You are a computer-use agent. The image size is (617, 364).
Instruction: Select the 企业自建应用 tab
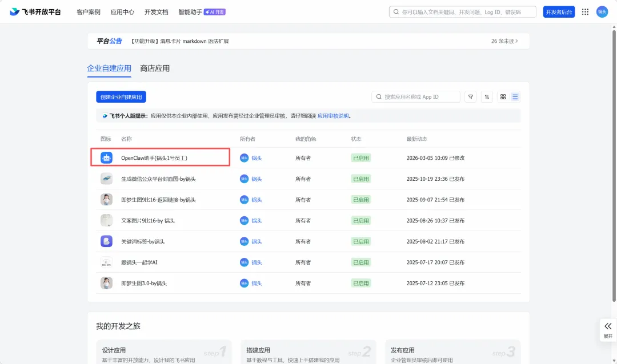(x=109, y=68)
